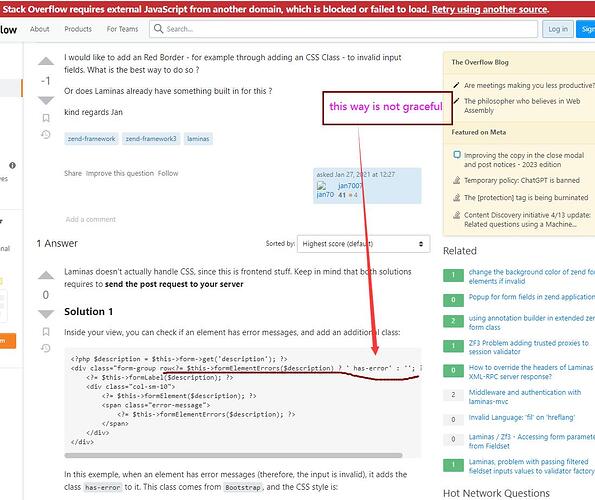
Task: Click the meta icon beside close modal post
Action: tap(457, 155)
